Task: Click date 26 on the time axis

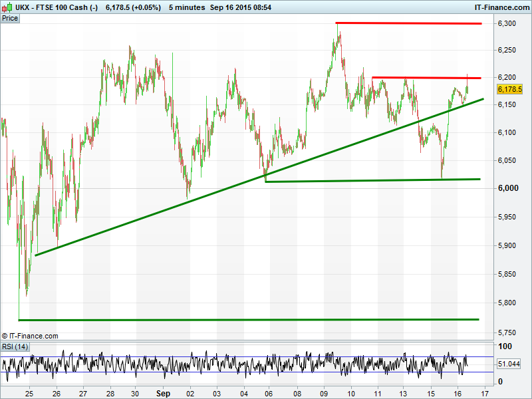Action: point(57,394)
